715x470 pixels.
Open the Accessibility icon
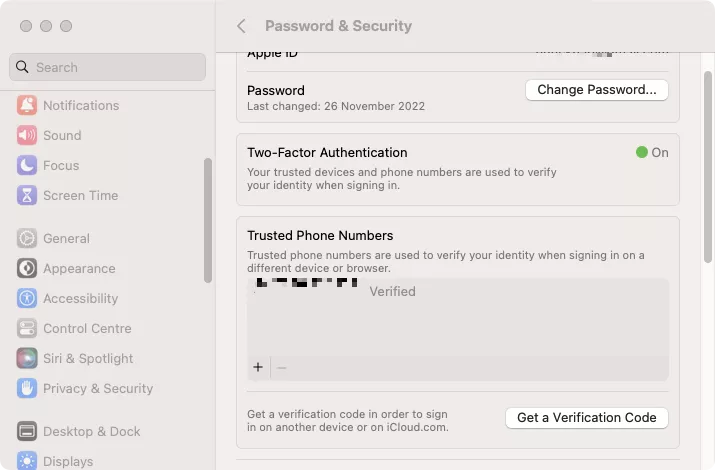click(27, 298)
